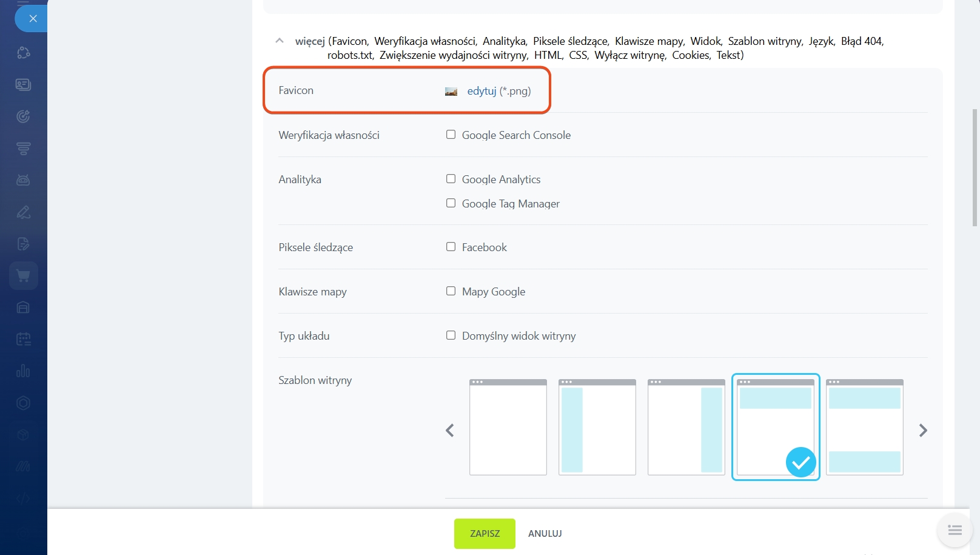Show previous site templates with left arrow
This screenshot has width=980, height=555.
pyautogui.click(x=450, y=430)
